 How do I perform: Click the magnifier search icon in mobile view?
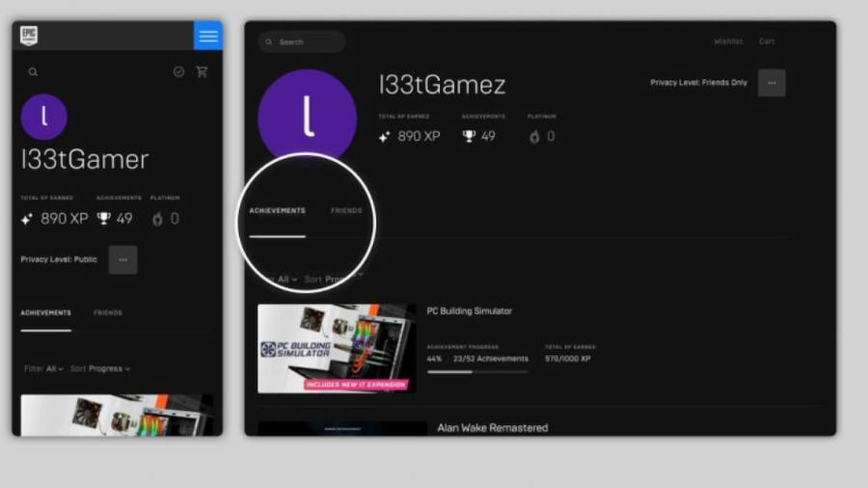point(34,71)
